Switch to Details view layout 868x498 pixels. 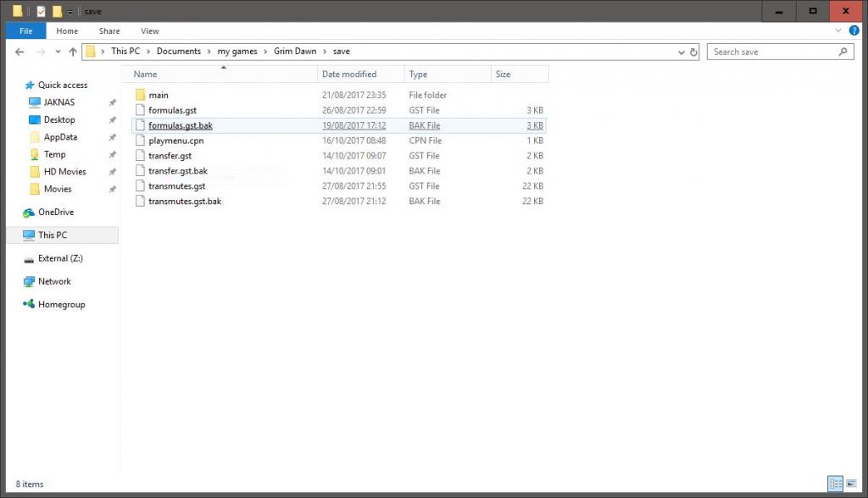835,484
